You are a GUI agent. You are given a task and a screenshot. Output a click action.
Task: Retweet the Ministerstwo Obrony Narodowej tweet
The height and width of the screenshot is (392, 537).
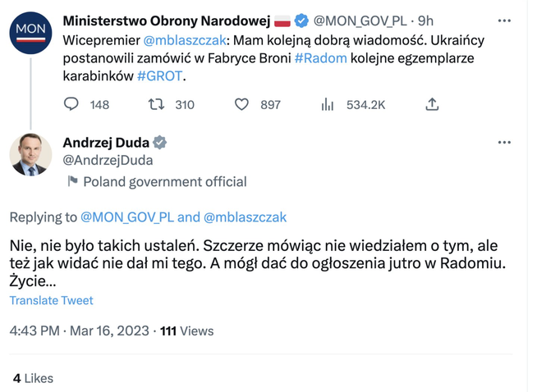(x=155, y=104)
